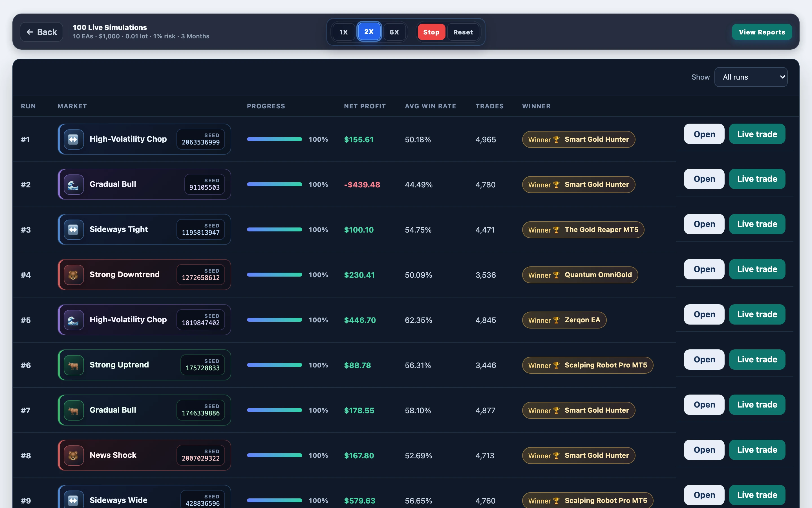
Task: Open run #9 Sideways Wide
Action: click(x=704, y=495)
